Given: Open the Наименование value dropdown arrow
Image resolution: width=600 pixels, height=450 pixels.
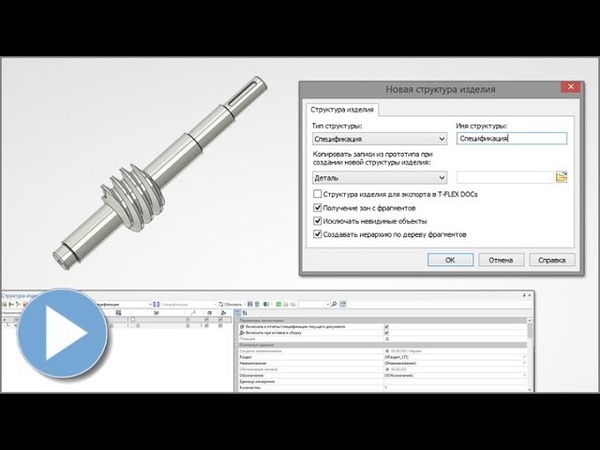Looking at the screenshot, I should click(x=524, y=363).
